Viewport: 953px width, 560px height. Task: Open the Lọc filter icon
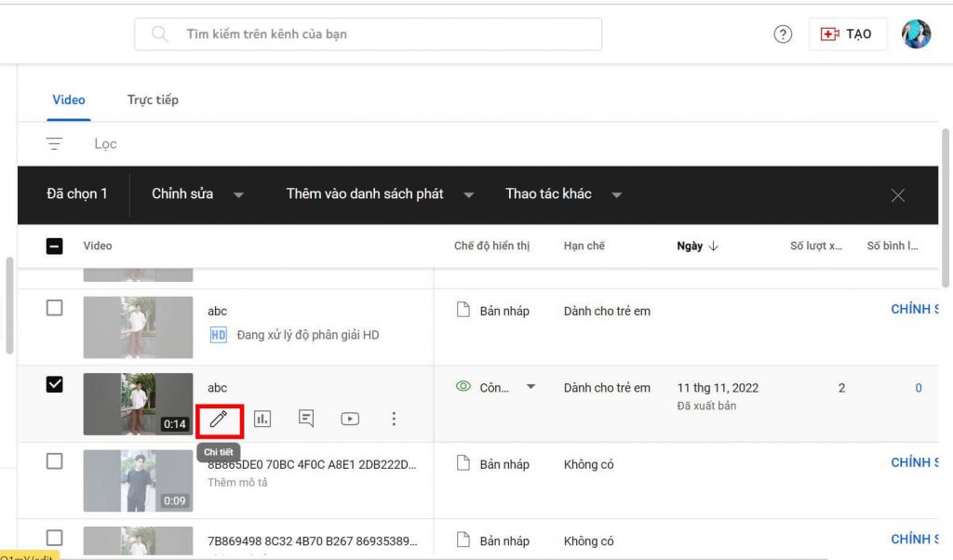[53, 143]
